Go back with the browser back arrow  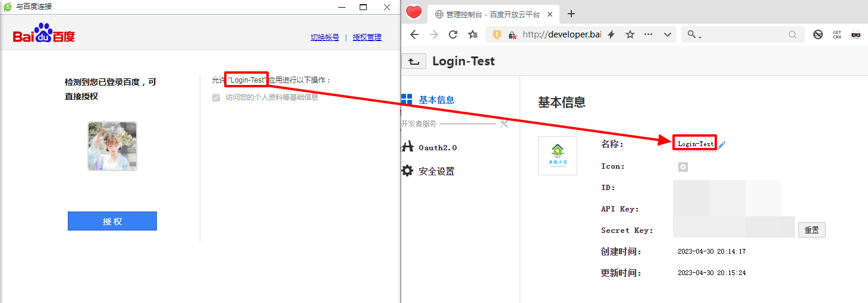click(x=414, y=34)
